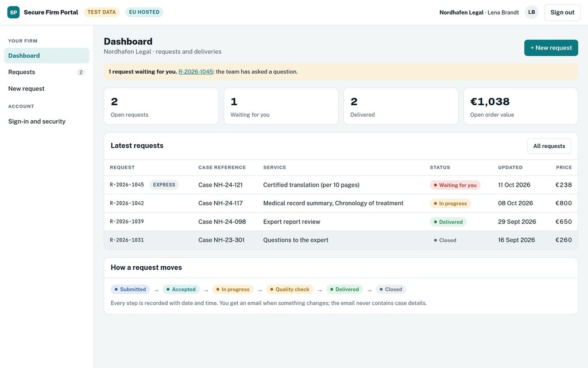The height and width of the screenshot is (368, 588).
Task: Click the STATUS column header
Action: 440,167
